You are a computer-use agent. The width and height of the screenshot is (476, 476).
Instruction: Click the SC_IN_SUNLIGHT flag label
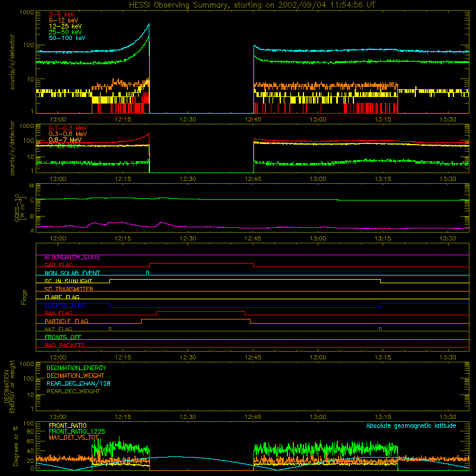(x=68, y=281)
